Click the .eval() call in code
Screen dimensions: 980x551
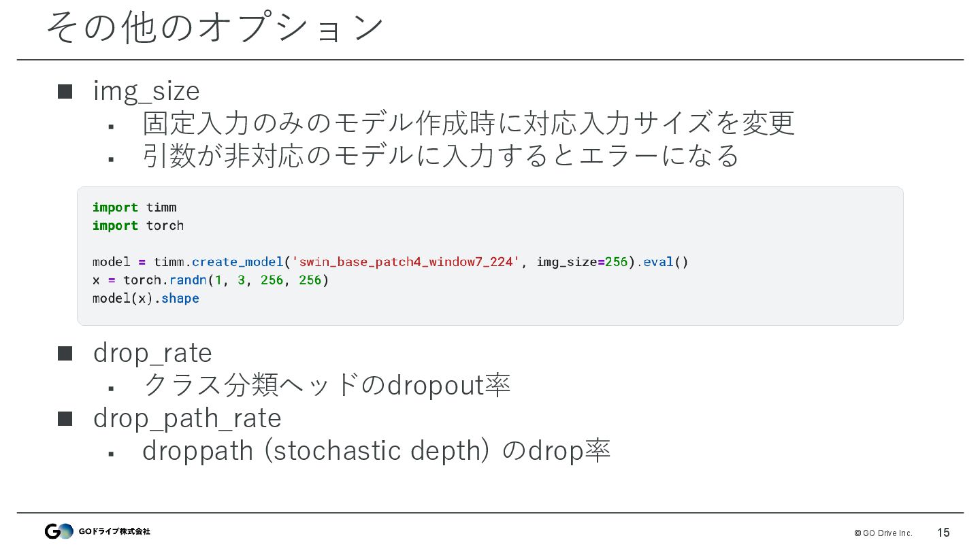coord(662,262)
